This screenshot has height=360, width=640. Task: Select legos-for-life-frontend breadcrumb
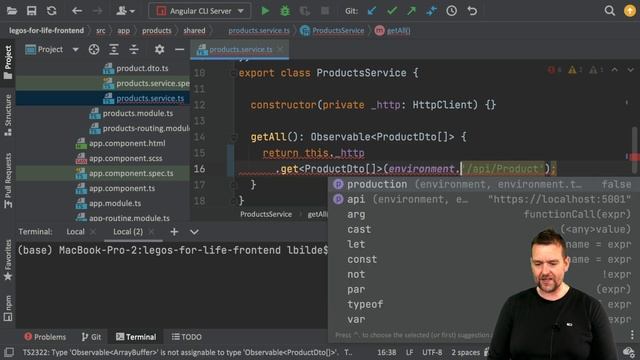tap(46, 31)
